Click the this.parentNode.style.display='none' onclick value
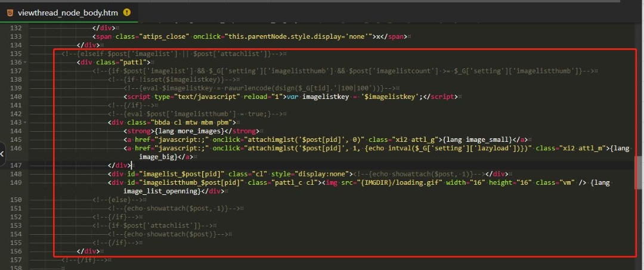The image size is (644, 270). pos(299,36)
